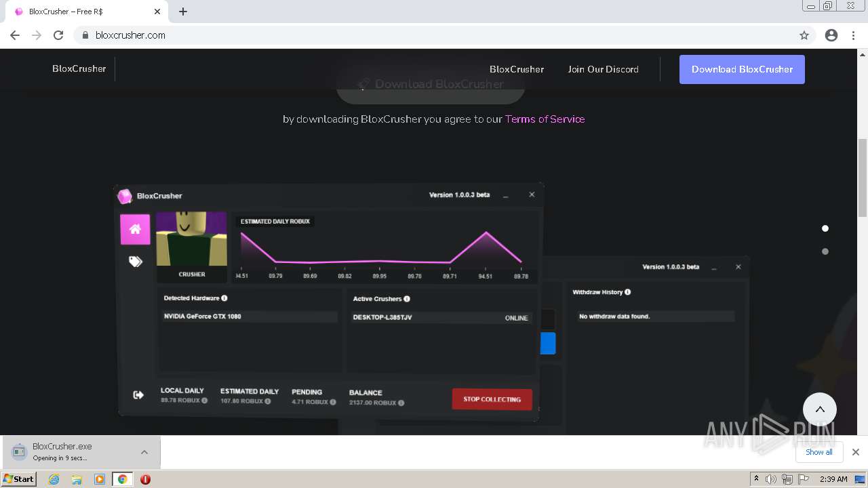Click the No withdraw data found text

(x=614, y=317)
